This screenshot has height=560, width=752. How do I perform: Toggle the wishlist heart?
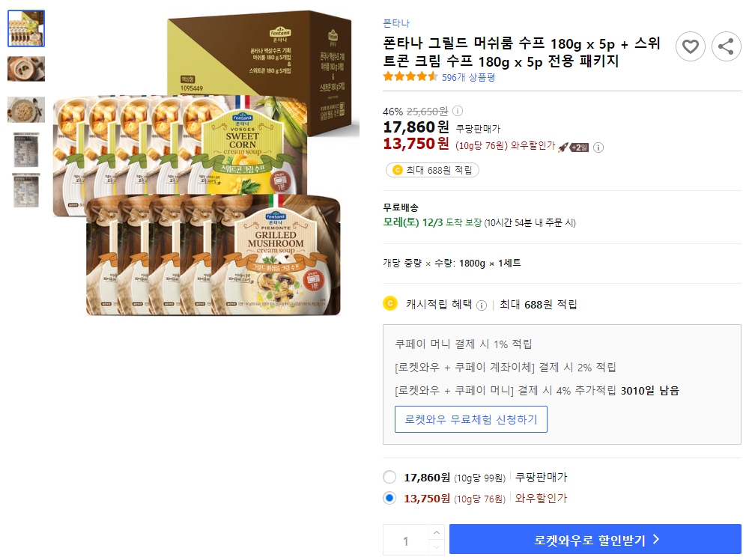(x=690, y=46)
